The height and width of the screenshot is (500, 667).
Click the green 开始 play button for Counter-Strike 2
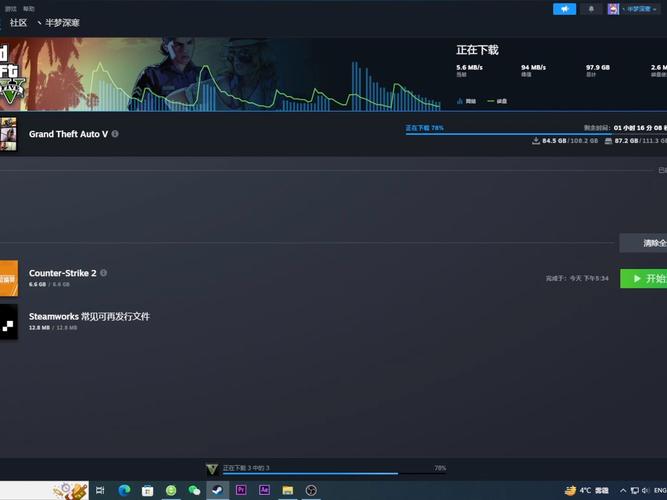click(644, 278)
